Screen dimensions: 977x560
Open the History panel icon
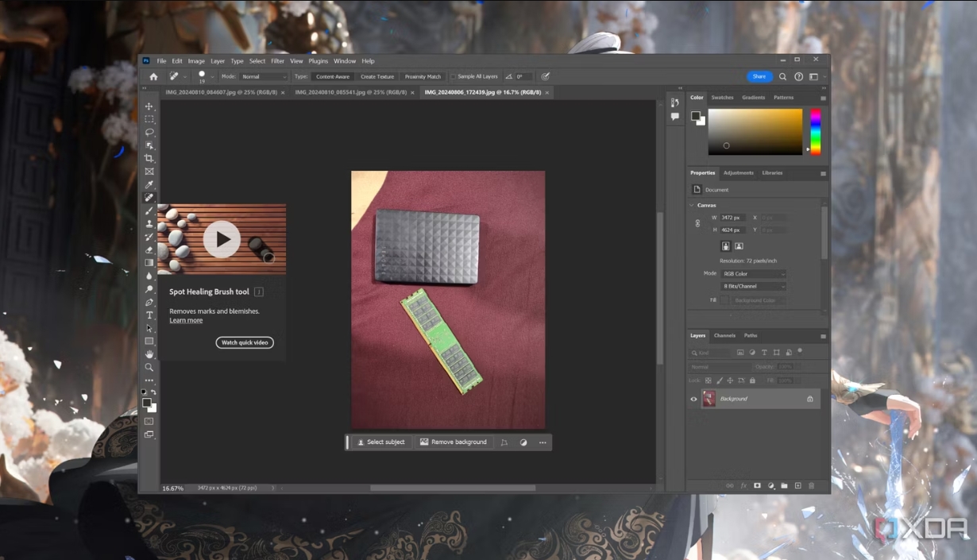pyautogui.click(x=674, y=102)
